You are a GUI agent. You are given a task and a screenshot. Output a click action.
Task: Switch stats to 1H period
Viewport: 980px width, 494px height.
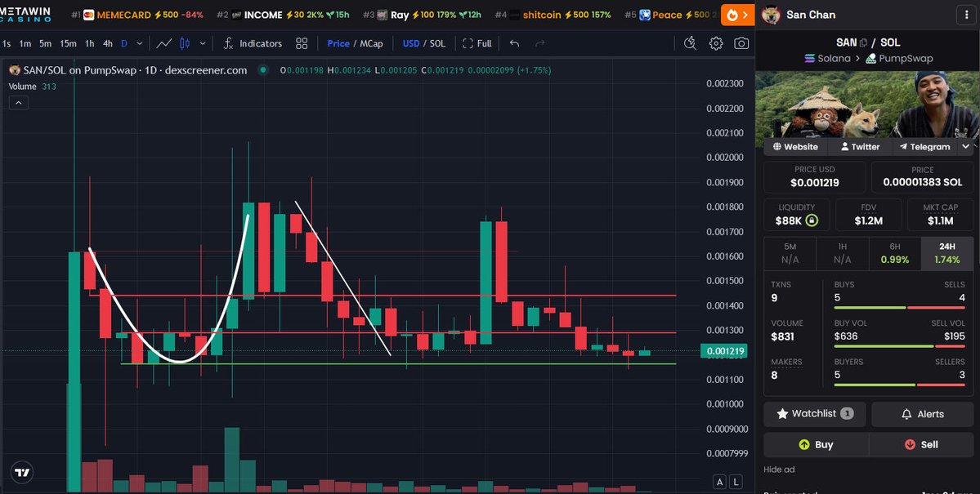pyautogui.click(x=843, y=254)
